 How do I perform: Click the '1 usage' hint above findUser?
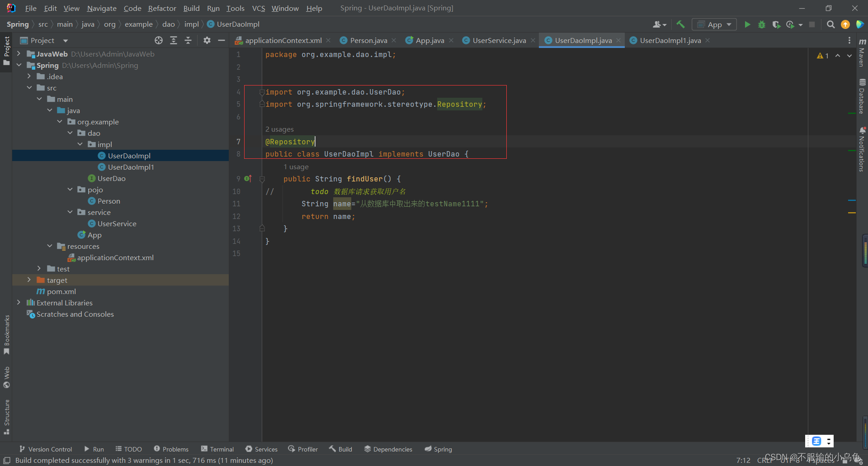296,167
